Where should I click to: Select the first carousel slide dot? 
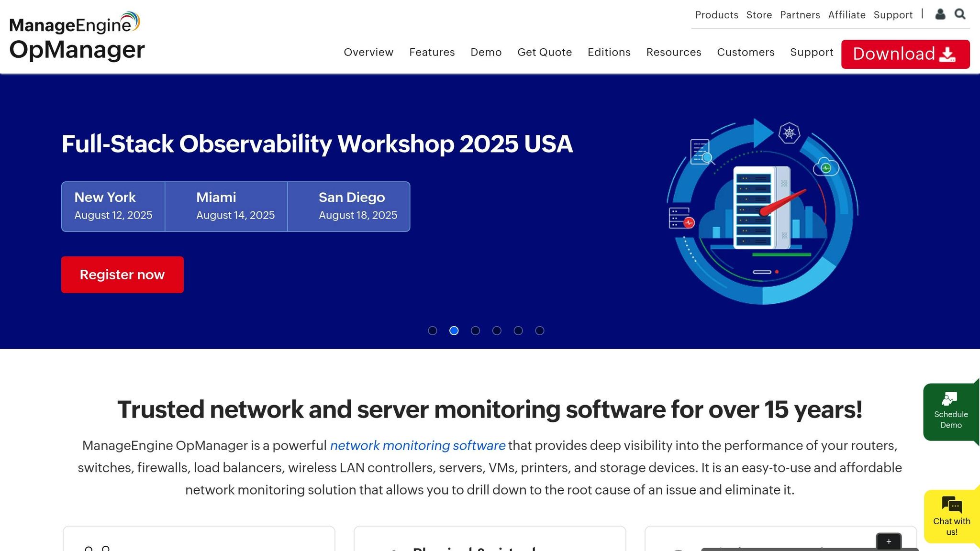click(433, 331)
